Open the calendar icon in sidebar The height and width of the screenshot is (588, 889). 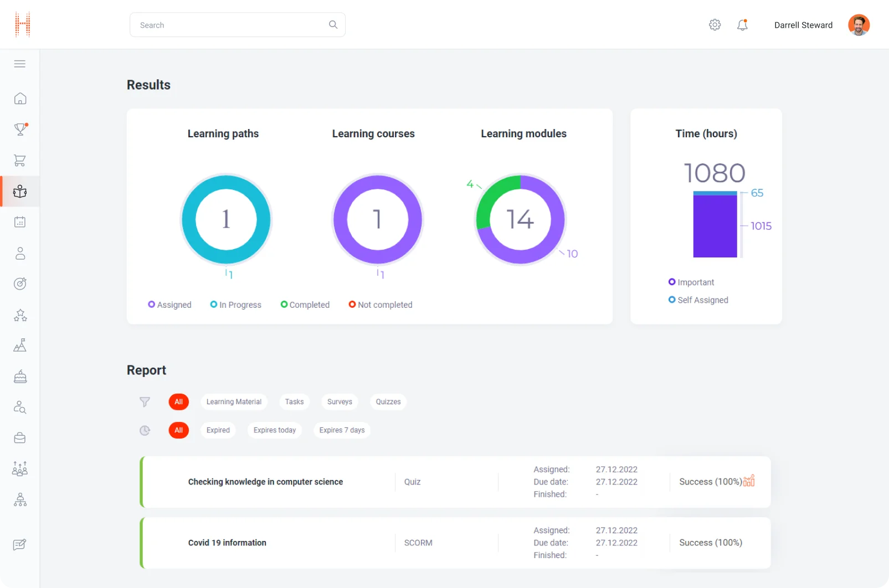tap(20, 222)
